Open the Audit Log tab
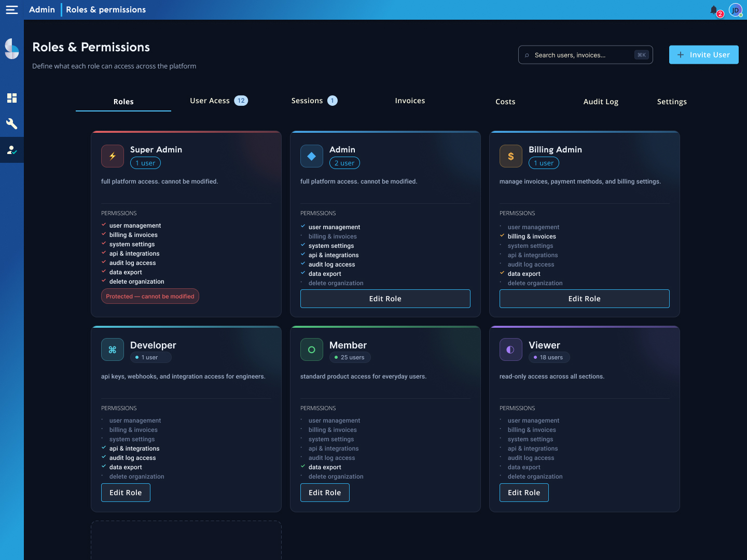The height and width of the screenshot is (560, 747). (x=601, y=102)
